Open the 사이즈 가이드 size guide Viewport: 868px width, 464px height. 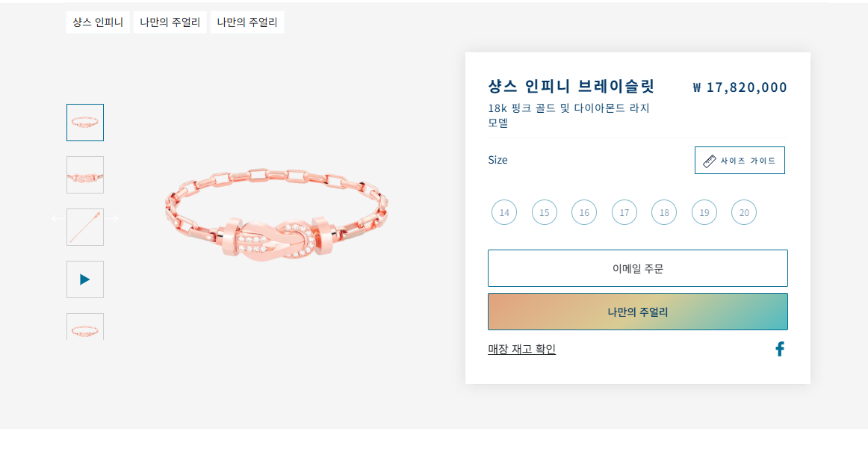coord(740,160)
